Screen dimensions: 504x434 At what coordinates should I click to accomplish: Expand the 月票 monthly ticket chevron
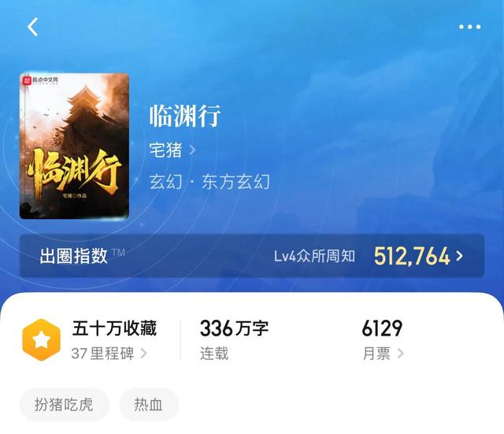(400, 354)
